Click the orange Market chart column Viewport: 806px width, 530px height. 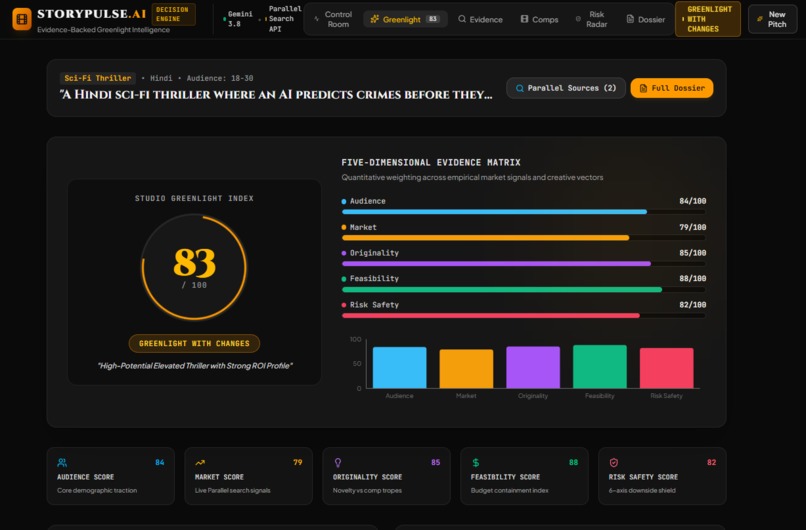pyautogui.click(x=466, y=369)
